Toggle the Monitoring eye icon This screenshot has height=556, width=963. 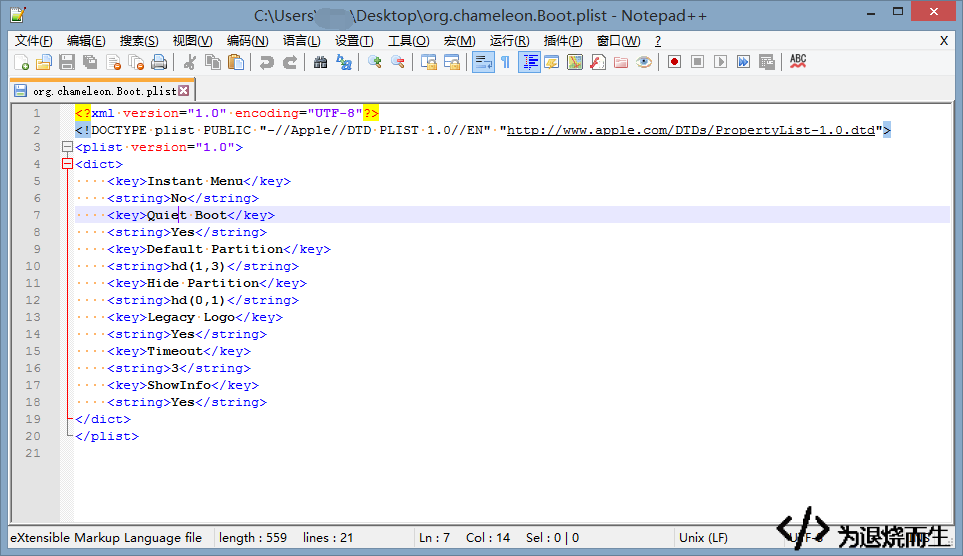(x=644, y=62)
